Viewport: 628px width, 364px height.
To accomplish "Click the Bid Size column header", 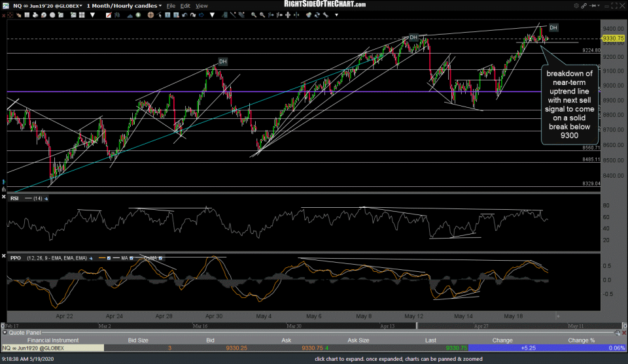I will tap(138, 340).
